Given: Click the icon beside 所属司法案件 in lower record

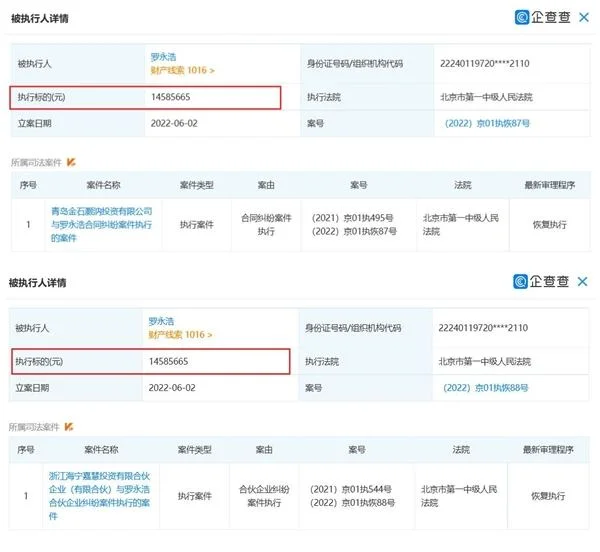Looking at the screenshot, I should pos(71,426).
